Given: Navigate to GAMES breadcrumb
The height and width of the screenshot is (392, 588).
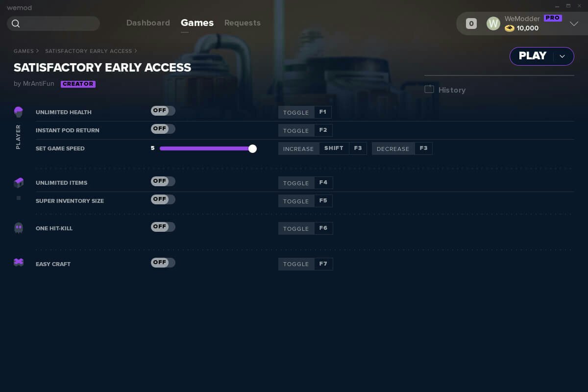Looking at the screenshot, I should tap(24, 51).
